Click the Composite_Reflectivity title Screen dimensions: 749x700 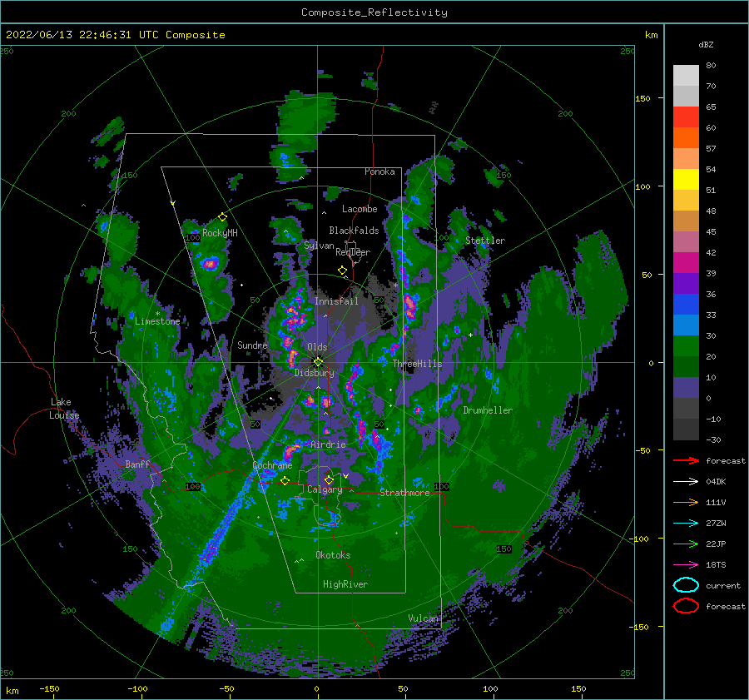(374, 12)
